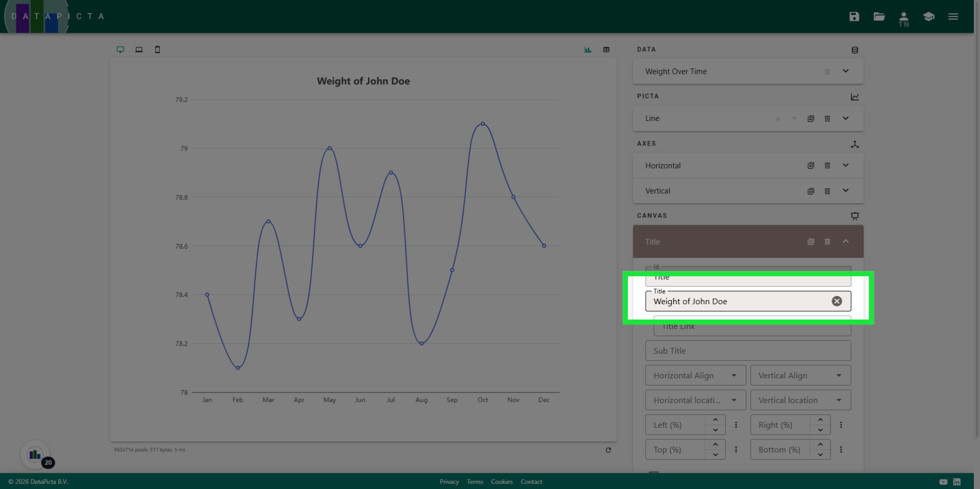The height and width of the screenshot is (489, 980).
Task: Click the Sub Title input field
Action: click(748, 351)
